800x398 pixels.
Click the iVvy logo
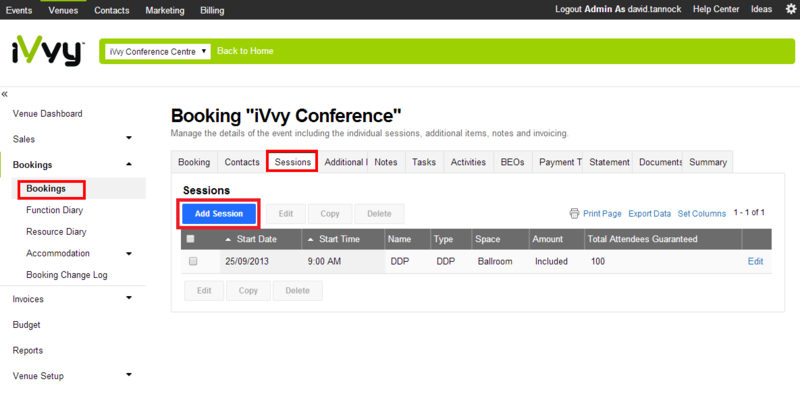(47, 51)
